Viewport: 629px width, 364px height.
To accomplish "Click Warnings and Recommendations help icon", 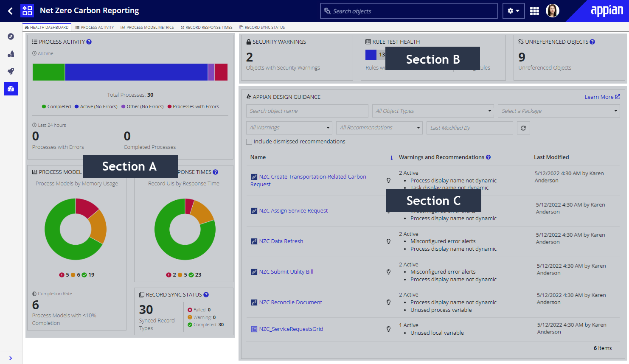I will coord(488,157).
